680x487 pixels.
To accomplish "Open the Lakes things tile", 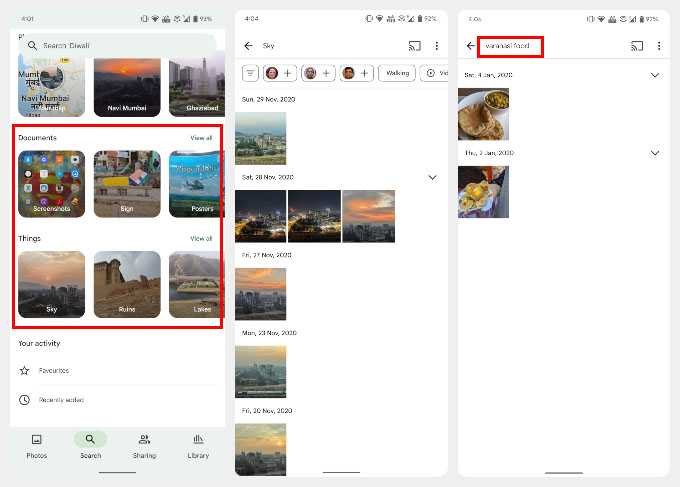I will click(x=197, y=284).
